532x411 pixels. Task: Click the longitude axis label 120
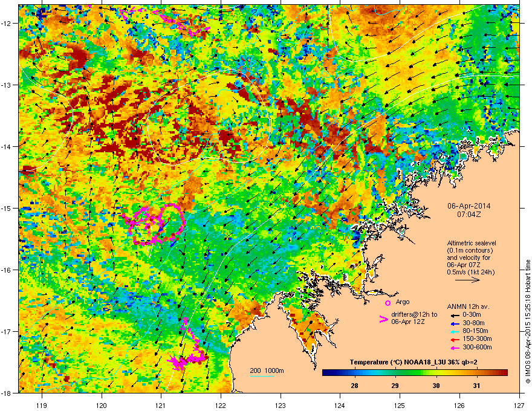point(102,405)
